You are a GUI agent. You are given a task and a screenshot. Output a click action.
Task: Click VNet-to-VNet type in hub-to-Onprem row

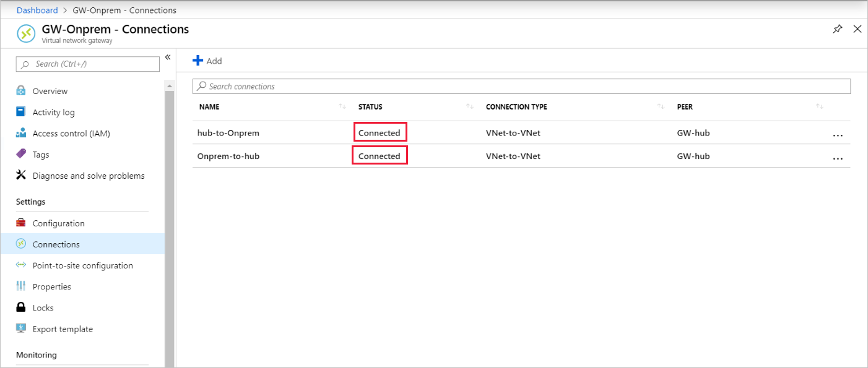pos(513,133)
